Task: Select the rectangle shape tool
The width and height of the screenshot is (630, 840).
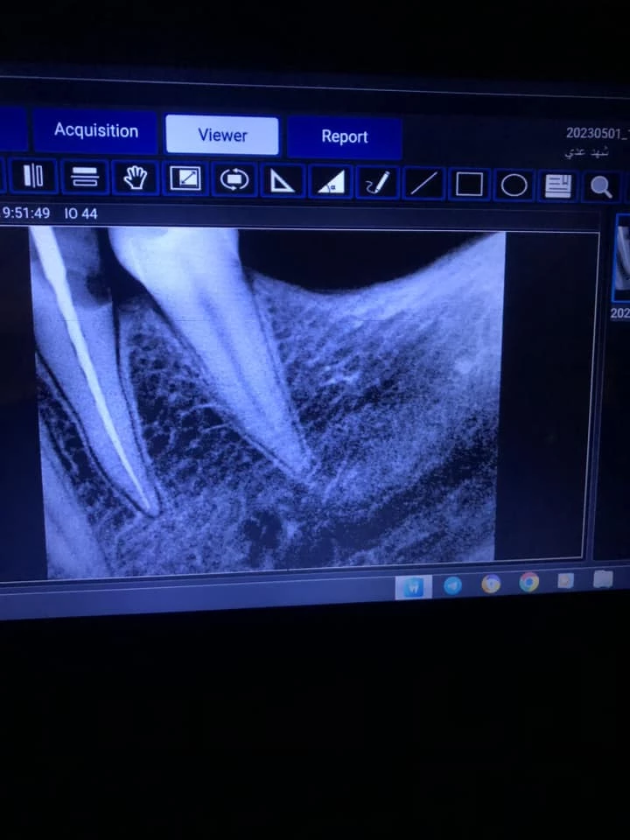Action: tap(469, 185)
